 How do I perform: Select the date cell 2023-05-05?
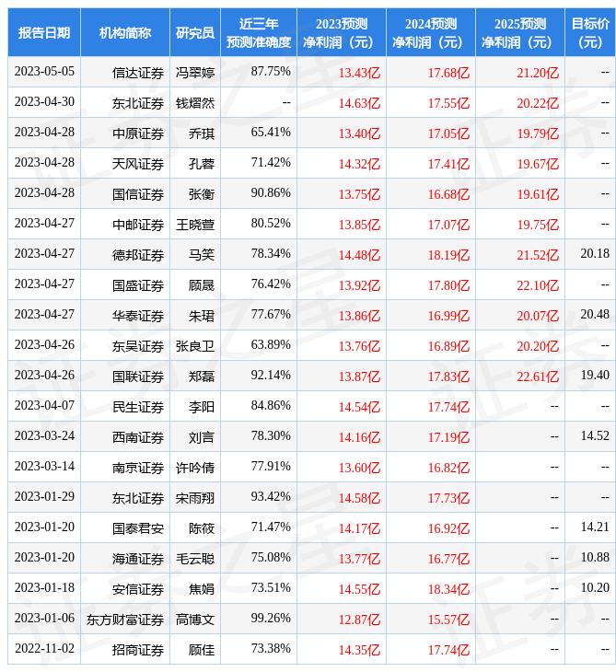44,71
